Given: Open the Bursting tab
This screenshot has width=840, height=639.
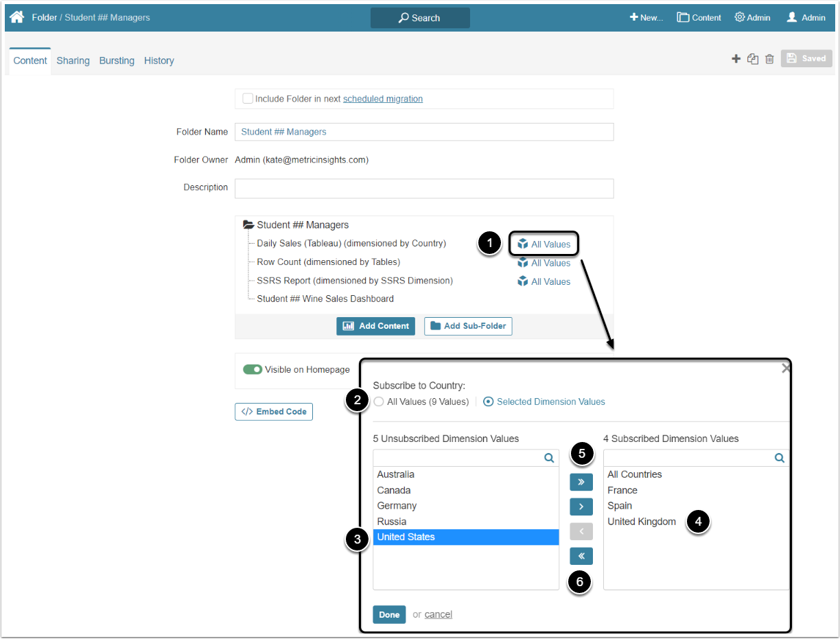Looking at the screenshot, I should click(117, 60).
